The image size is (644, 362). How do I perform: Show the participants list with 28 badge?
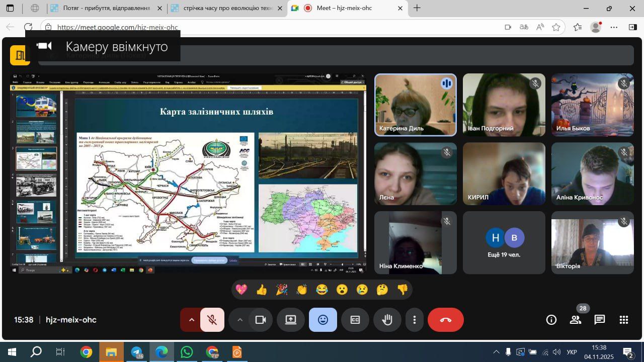[x=575, y=320]
